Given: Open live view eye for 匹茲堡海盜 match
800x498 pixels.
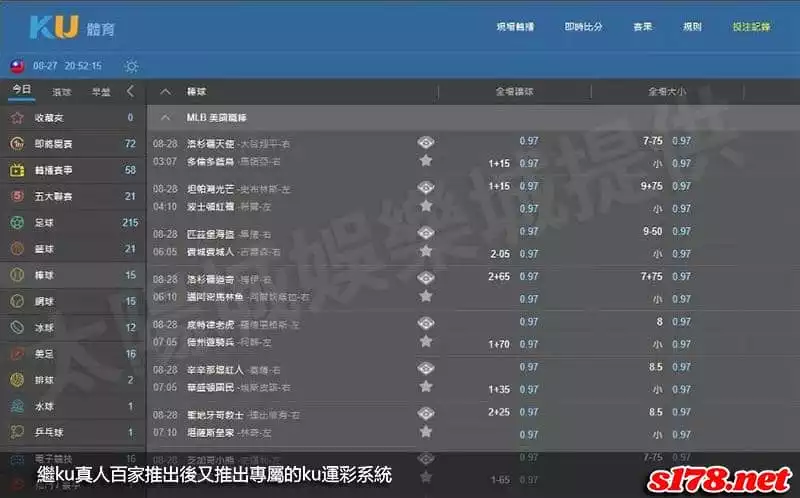Looking at the screenshot, I should coord(426,233).
